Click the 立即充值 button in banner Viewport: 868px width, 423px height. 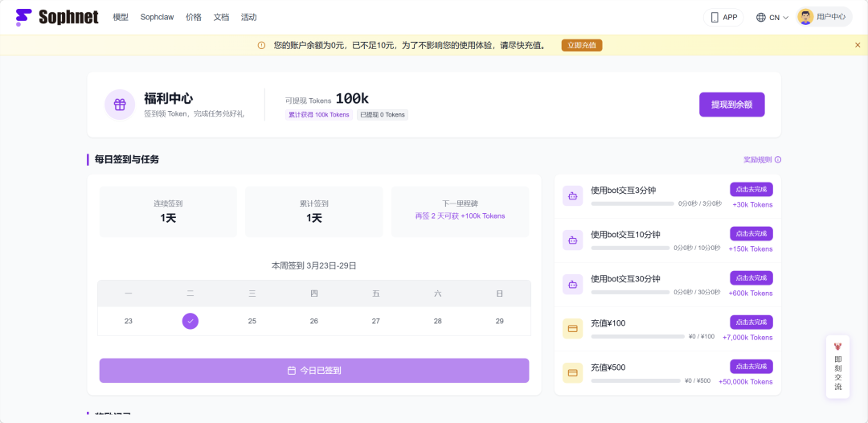[x=581, y=45]
